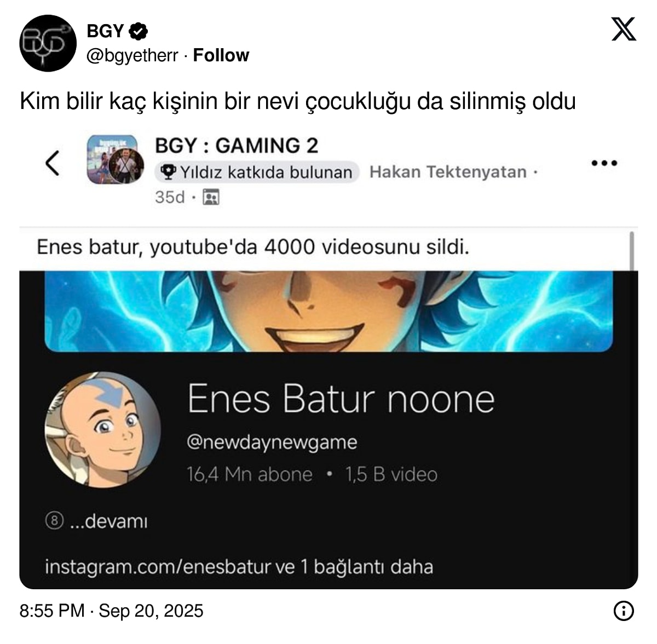Select the @newdaynewgame channel handle
657x644 pixels.
tap(272, 441)
